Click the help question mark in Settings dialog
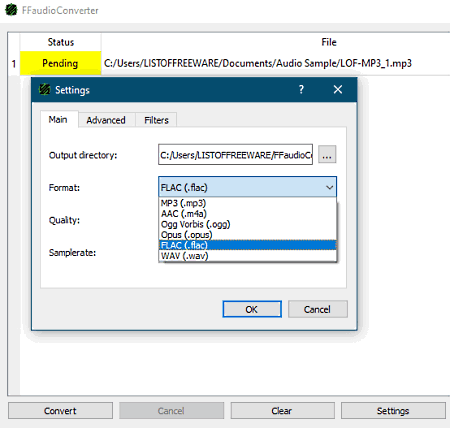This screenshot has height=428, width=450. click(301, 89)
